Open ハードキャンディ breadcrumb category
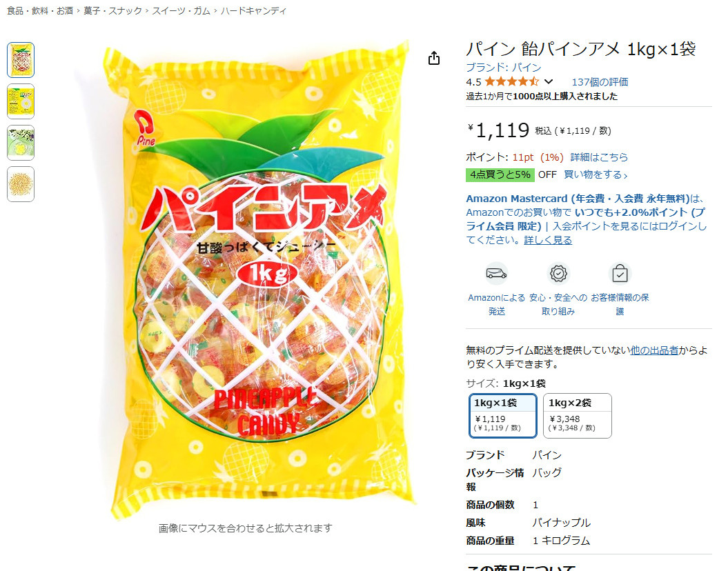 (x=253, y=10)
